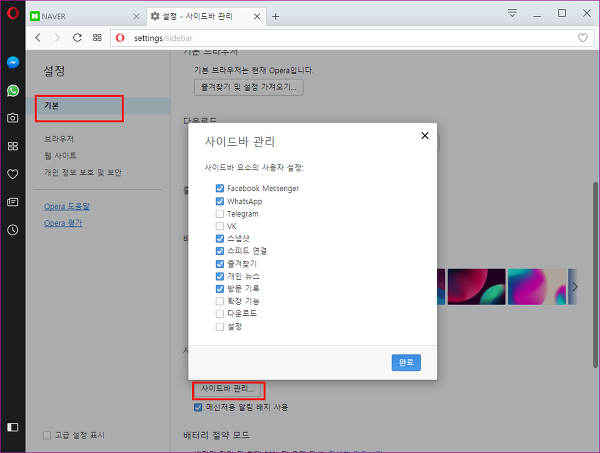This screenshot has height=453, width=600.
Task: Toggle the 개인 뉴스 checkbox
Action: point(220,276)
